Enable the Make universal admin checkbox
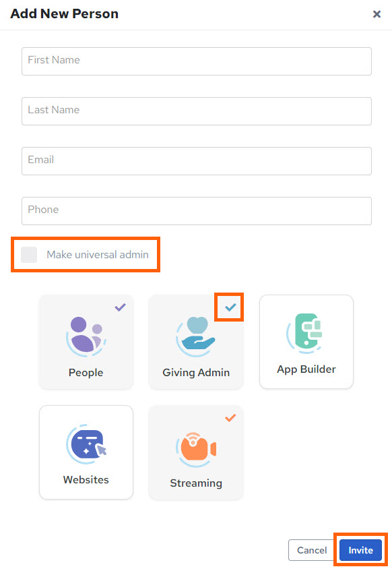Image resolution: width=392 pixels, height=571 pixels. coord(28,254)
